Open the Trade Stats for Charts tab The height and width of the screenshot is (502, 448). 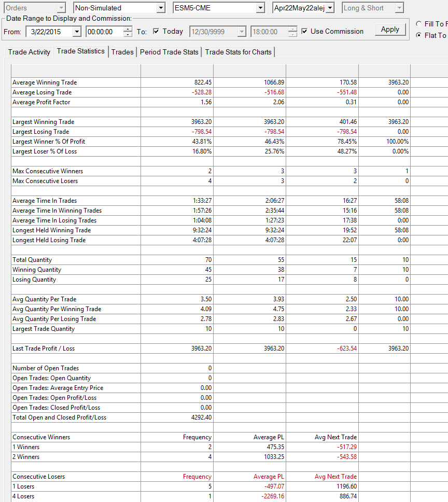coord(238,52)
